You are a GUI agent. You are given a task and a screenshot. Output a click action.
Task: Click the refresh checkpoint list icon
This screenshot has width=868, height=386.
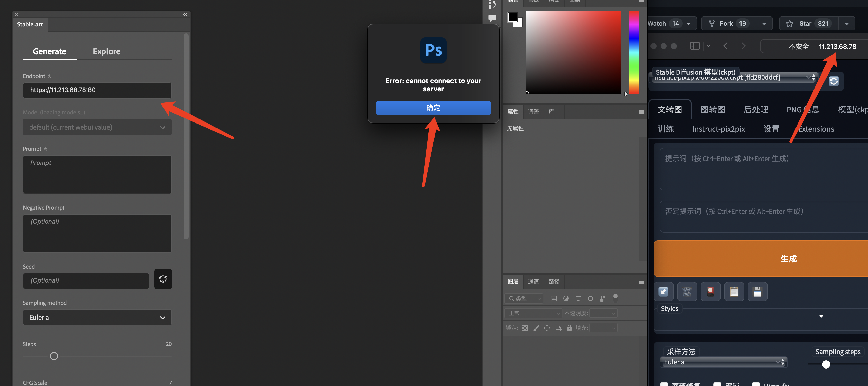point(833,81)
